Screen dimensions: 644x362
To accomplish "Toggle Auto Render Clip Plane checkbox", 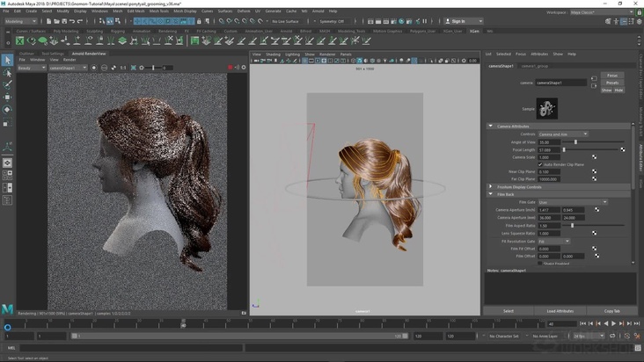I will click(x=540, y=164).
